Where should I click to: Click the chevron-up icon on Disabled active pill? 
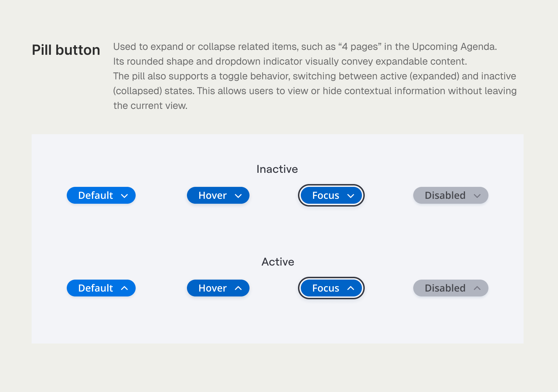click(x=478, y=288)
